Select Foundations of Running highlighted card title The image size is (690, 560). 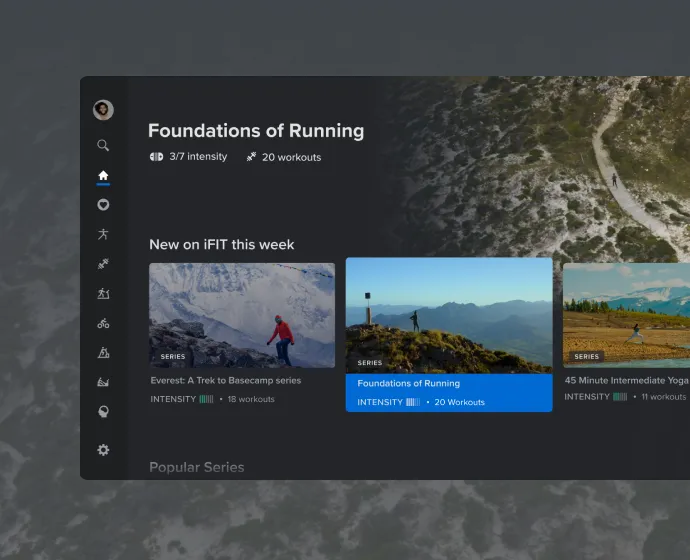409,384
